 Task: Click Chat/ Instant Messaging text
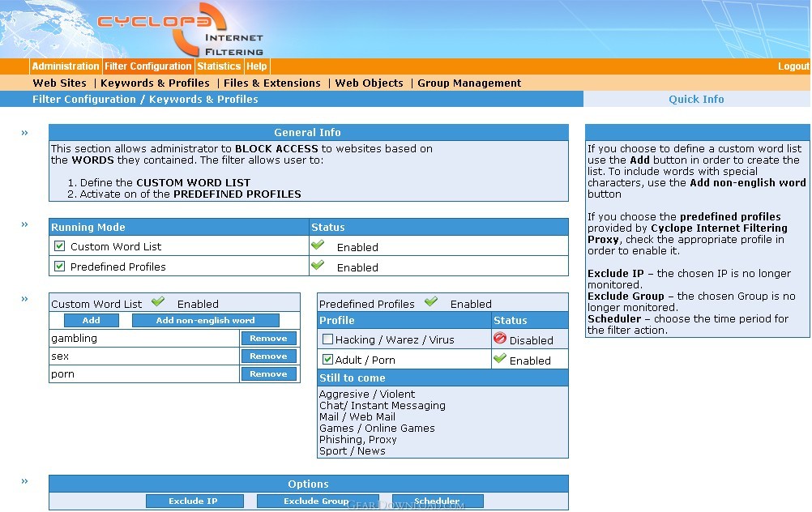coord(382,405)
